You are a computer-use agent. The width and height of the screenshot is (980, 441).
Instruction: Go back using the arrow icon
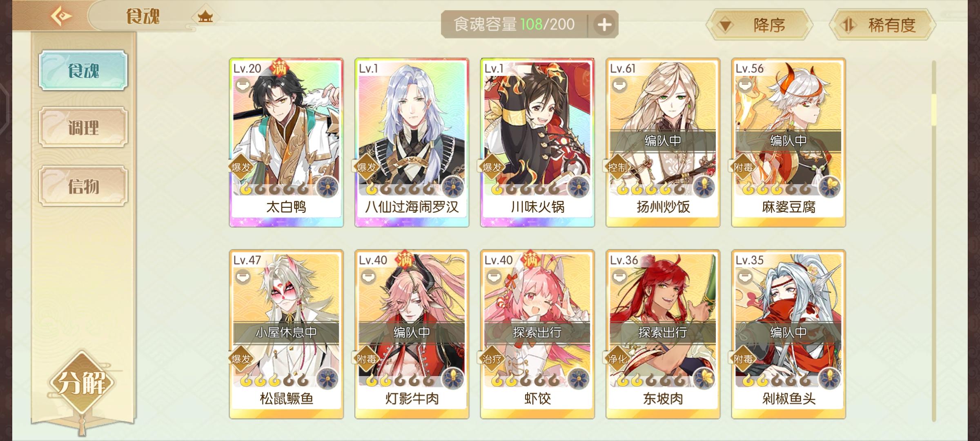click(61, 16)
